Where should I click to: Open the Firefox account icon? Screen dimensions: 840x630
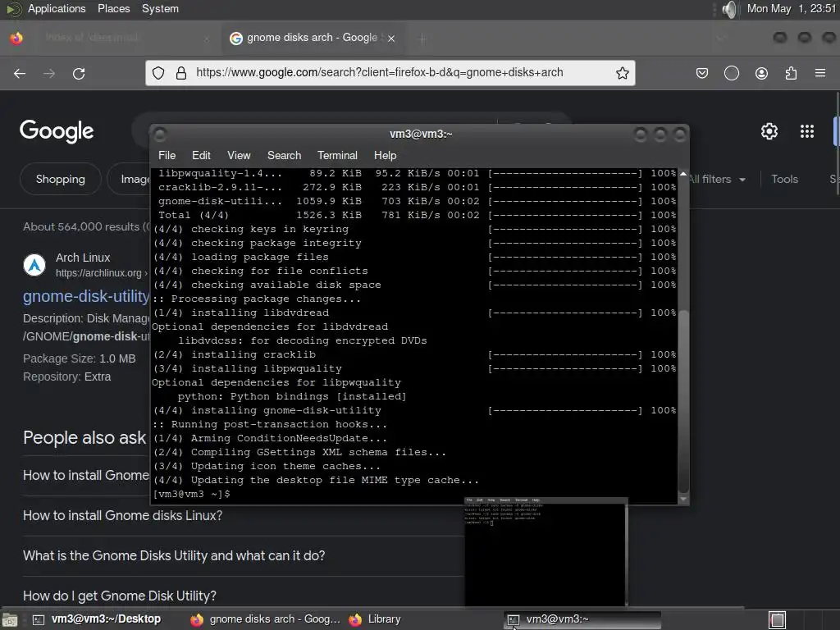[x=761, y=73]
